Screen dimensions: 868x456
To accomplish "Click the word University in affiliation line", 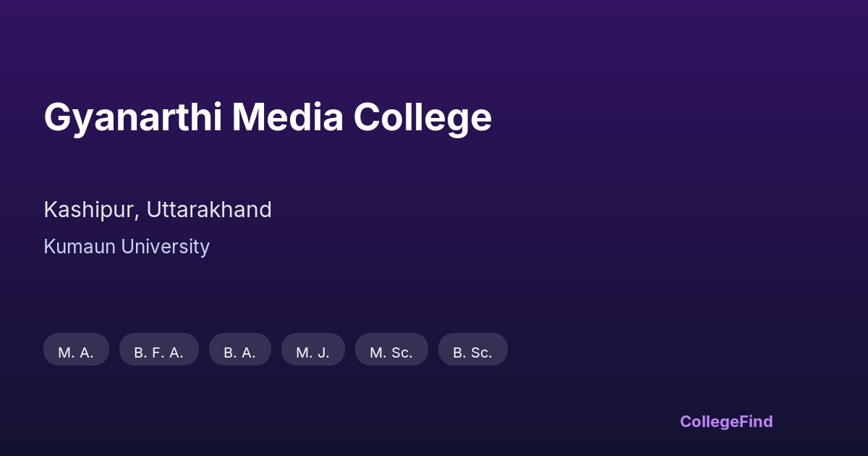I will (x=165, y=247).
